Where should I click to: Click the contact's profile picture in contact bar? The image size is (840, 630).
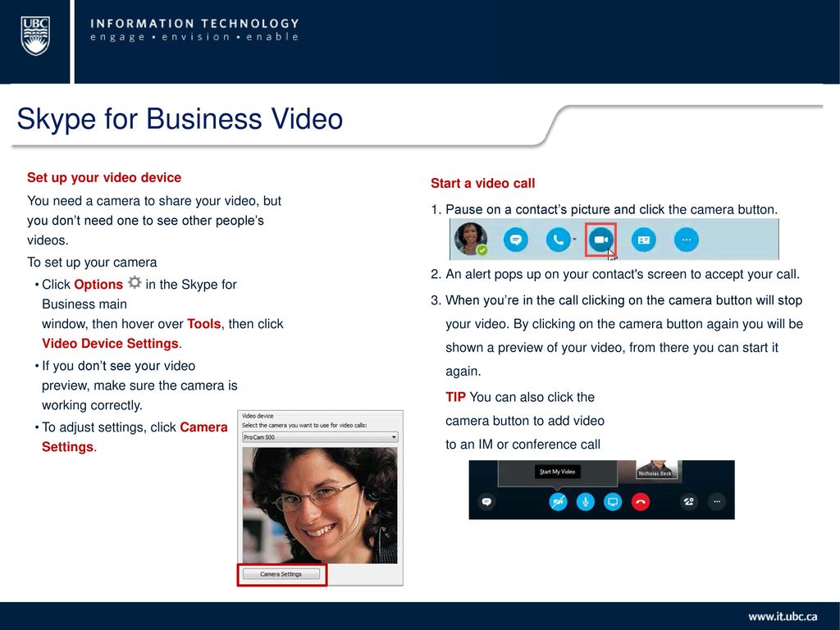470,239
